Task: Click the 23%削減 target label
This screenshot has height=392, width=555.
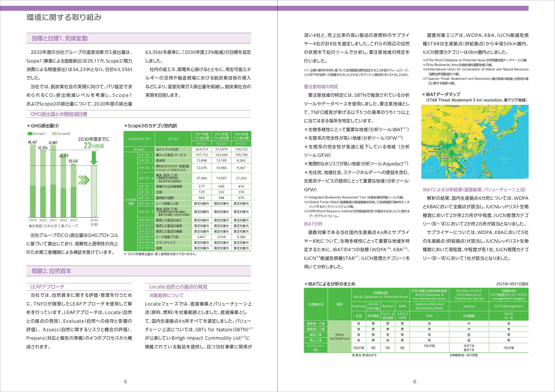Action: click(94, 146)
